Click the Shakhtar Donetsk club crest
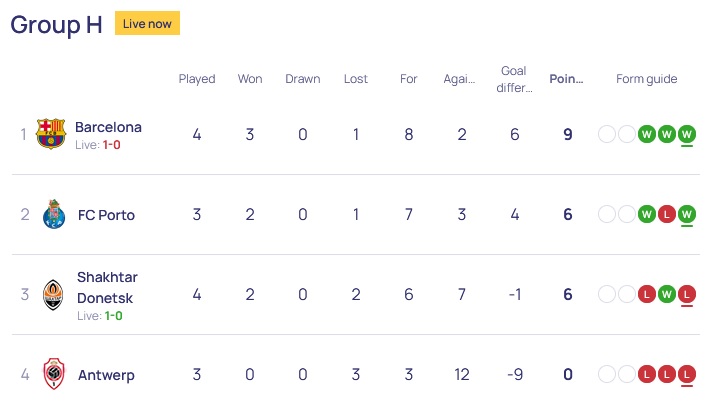 (x=53, y=294)
